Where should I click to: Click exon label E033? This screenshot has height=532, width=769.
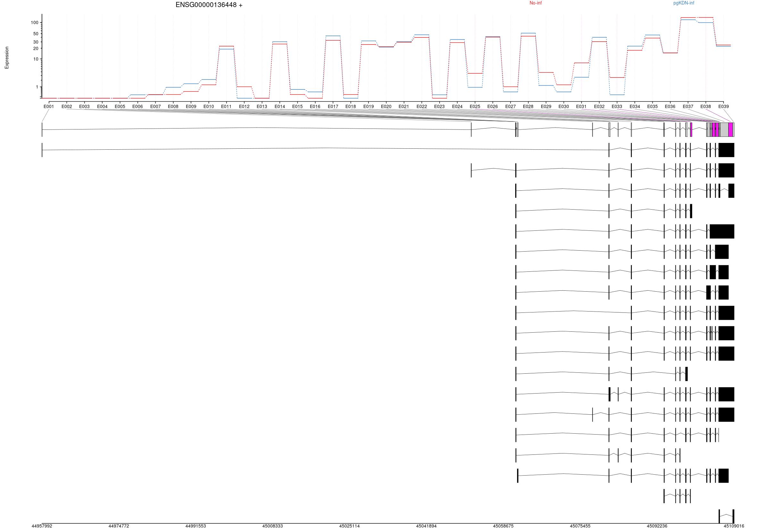[617, 107]
